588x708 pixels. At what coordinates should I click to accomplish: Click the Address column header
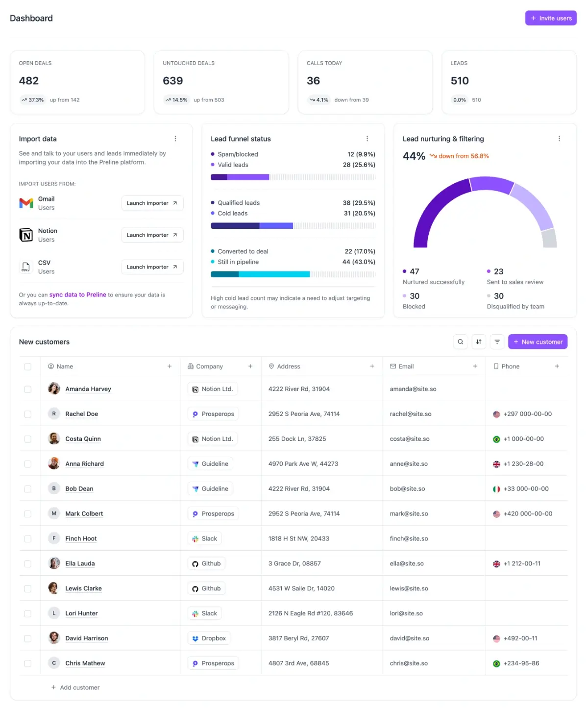tap(288, 366)
